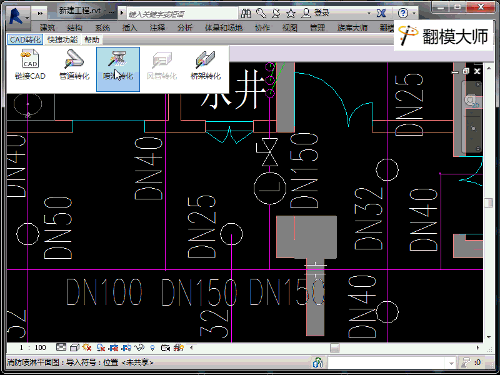Click the horizontal scrollbar thumb
This screenshot has height=375, width=500.
click(335, 348)
